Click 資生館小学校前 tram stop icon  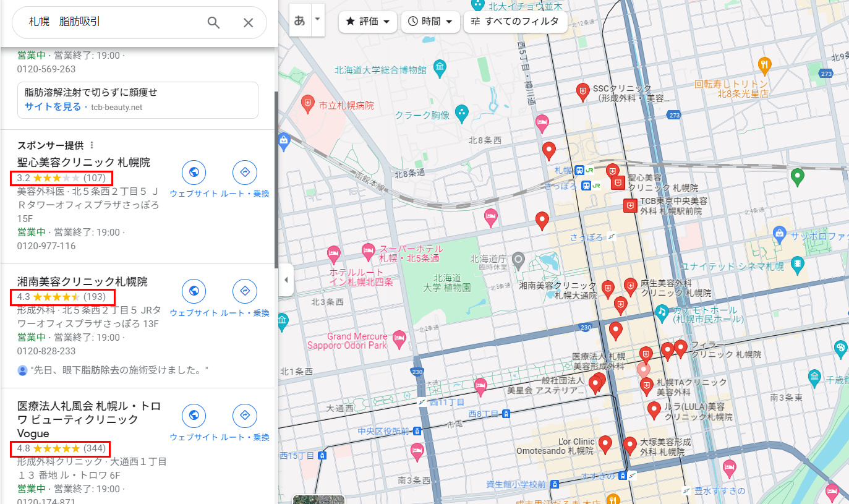(555, 484)
